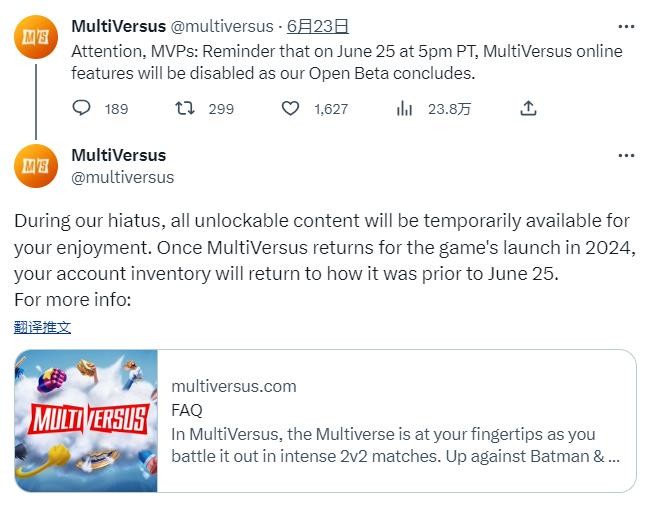Open the MultiVersus link card thumbnail image
The height and width of the screenshot is (513, 650).
coord(86,420)
